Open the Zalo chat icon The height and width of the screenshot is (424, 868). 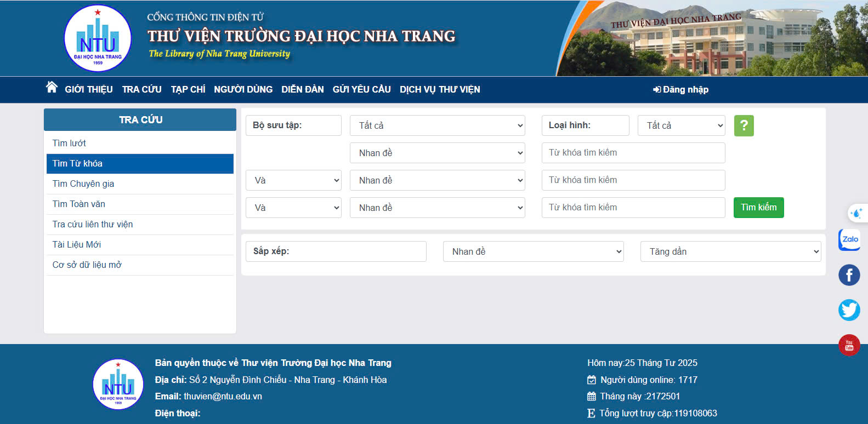tap(849, 239)
